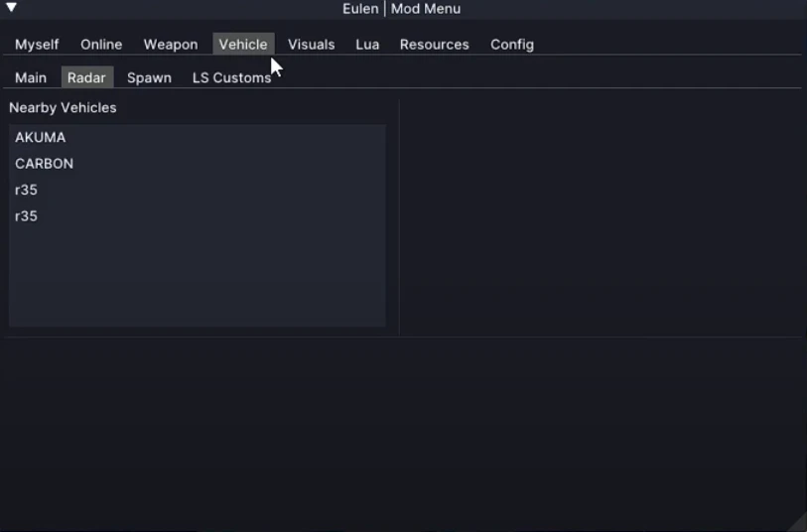Switch to the Resources tab
Image resolution: width=807 pixels, height=532 pixels.
(x=435, y=45)
